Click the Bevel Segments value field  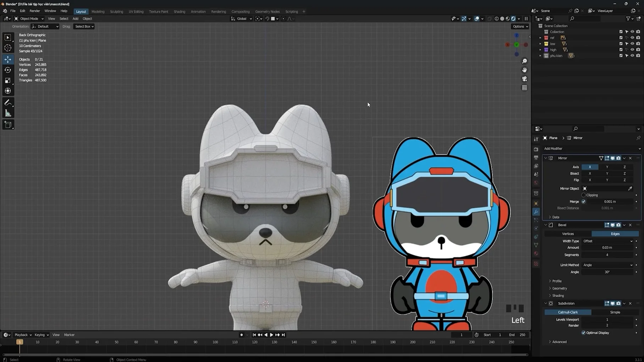click(607, 255)
